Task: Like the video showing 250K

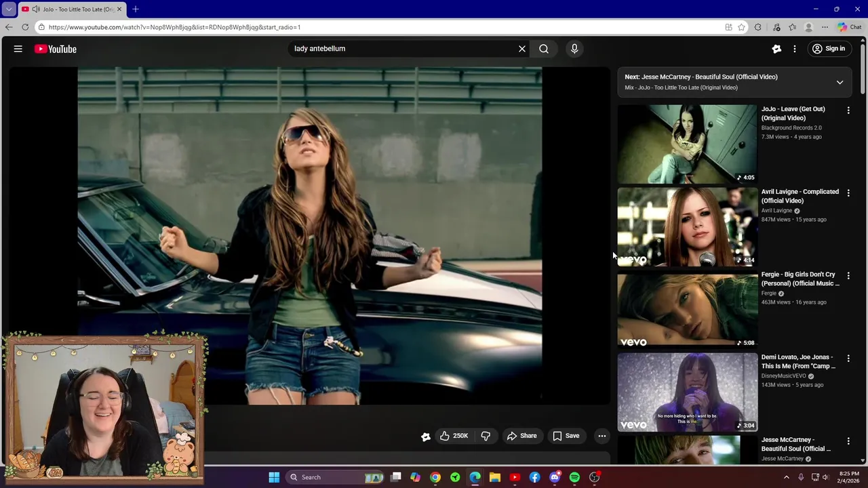Action: pos(454,436)
